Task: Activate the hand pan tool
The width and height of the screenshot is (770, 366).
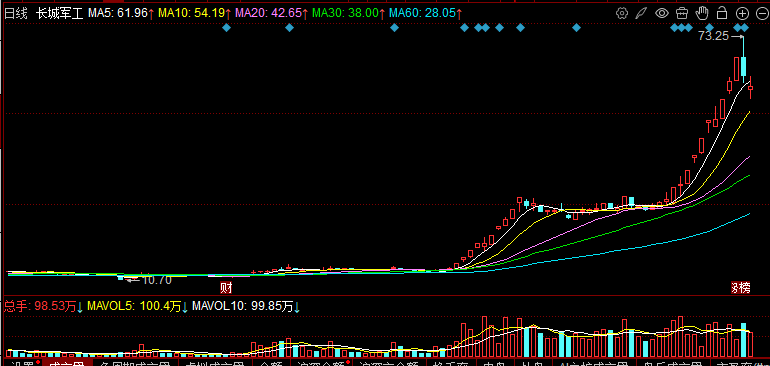Action: click(x=703, y=13)
